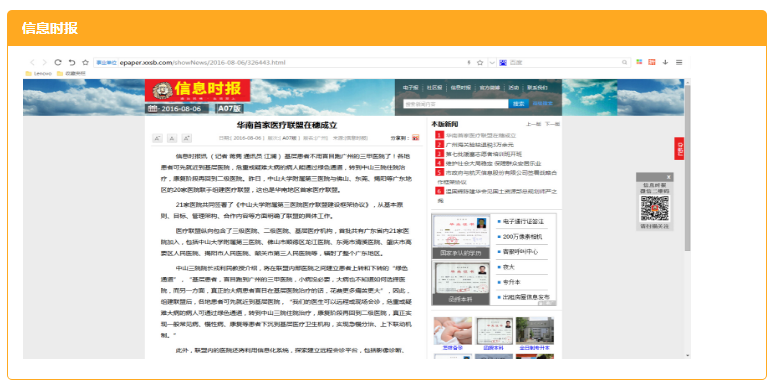Increase font size with A+ icon

(187, 139)
